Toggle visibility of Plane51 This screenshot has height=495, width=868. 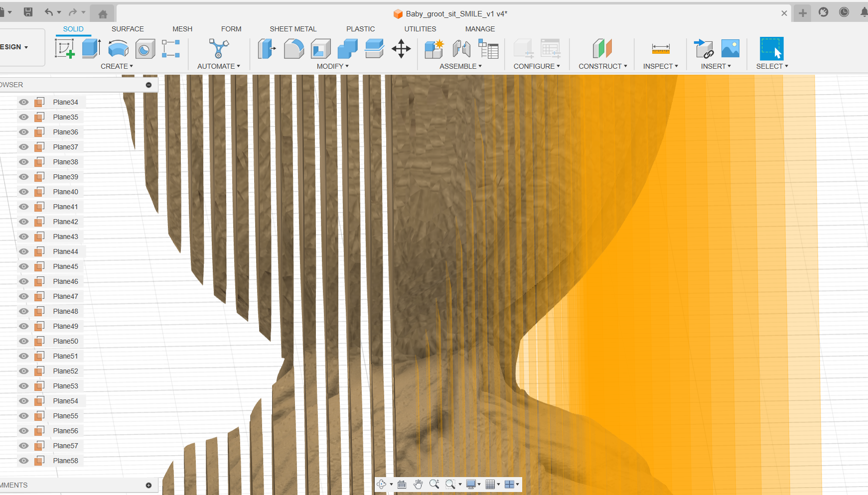tap(23, 356)
